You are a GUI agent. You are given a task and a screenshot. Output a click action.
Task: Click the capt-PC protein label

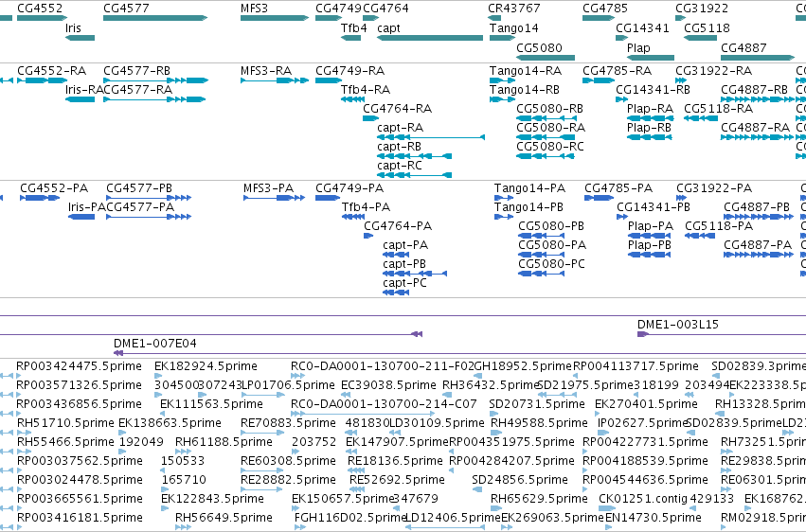404,283
